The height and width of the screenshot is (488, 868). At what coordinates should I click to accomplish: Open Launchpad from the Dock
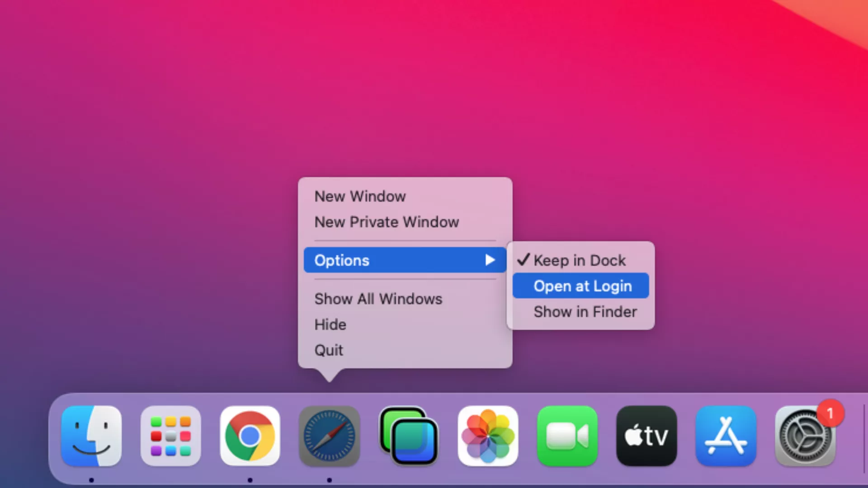170,436
